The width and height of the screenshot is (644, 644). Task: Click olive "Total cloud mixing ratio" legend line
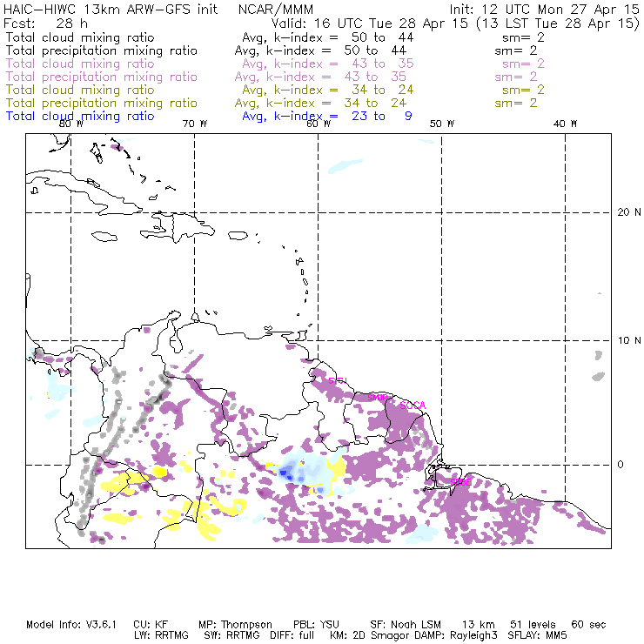tap(80, 90)
